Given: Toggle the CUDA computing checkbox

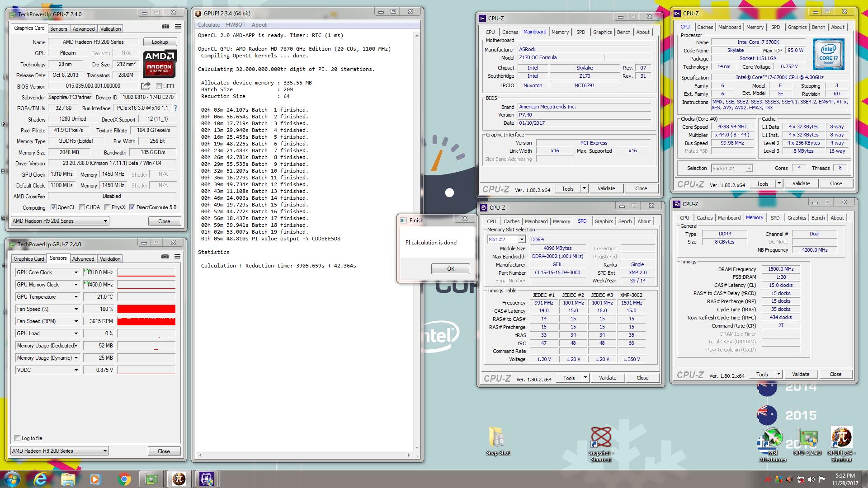Looking at the screenshot, I should point(82,207).
